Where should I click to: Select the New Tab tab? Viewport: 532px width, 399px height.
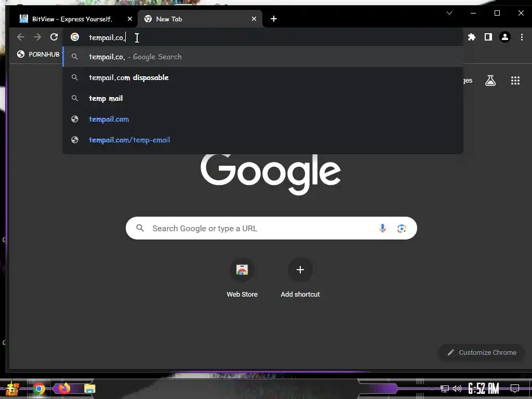(x=200, y=19)
